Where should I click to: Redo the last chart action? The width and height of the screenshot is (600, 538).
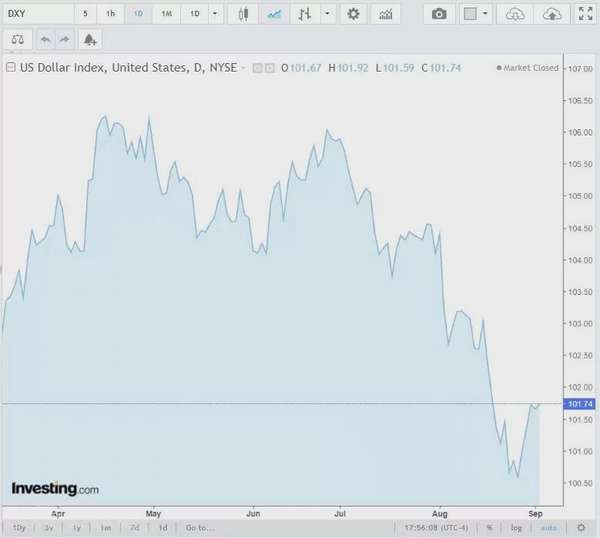click(65, 39)
